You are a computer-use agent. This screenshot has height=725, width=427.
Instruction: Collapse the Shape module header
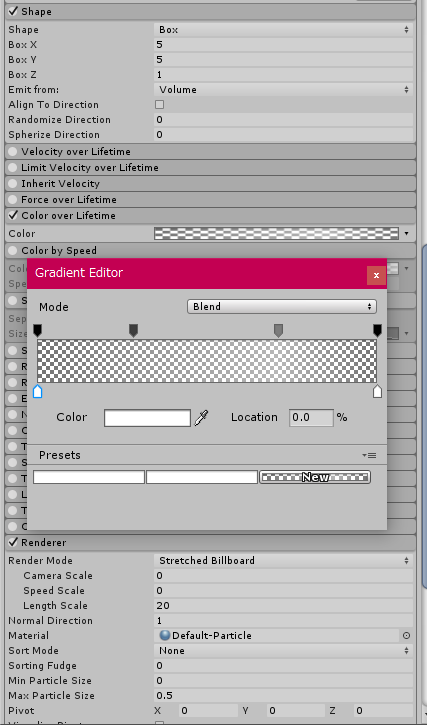point(210,12)
